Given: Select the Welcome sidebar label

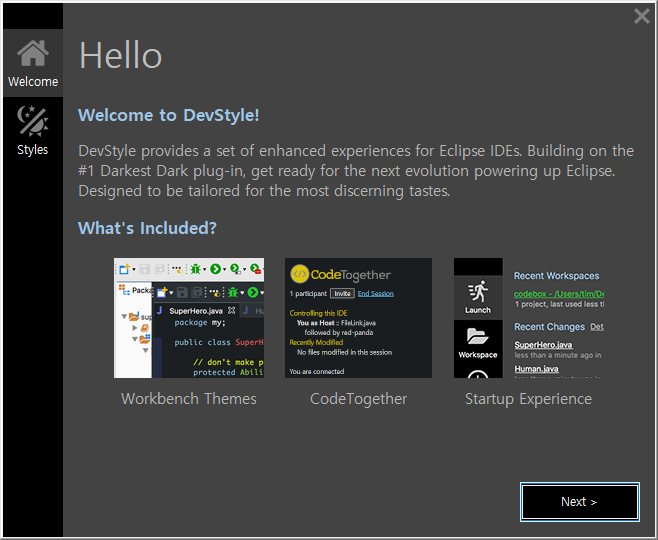Looking at the screenshot, I should pyautogui.click(x=33, y=81).
